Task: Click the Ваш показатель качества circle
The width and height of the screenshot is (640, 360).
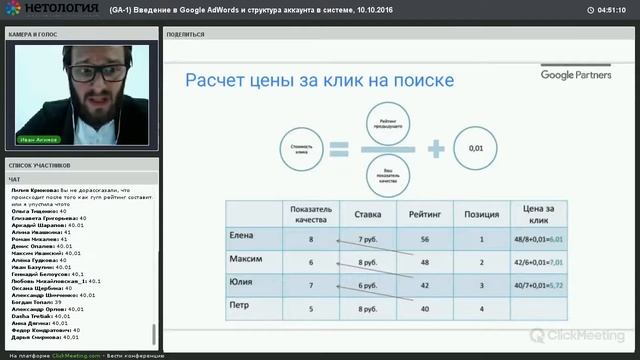Action: point(388,176)
